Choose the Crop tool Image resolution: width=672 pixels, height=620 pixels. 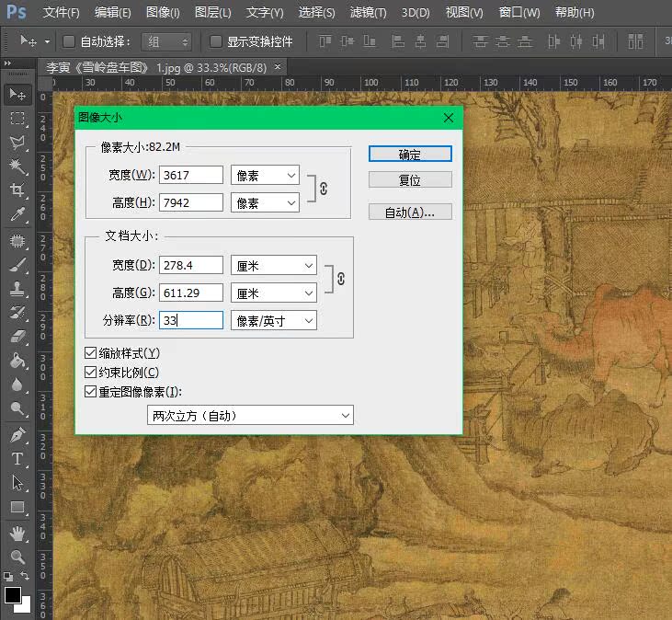17,190
